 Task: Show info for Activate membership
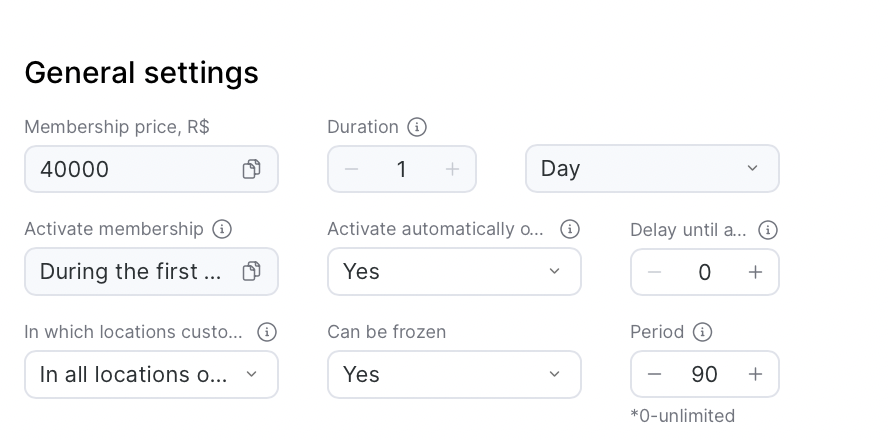[222, 229]
